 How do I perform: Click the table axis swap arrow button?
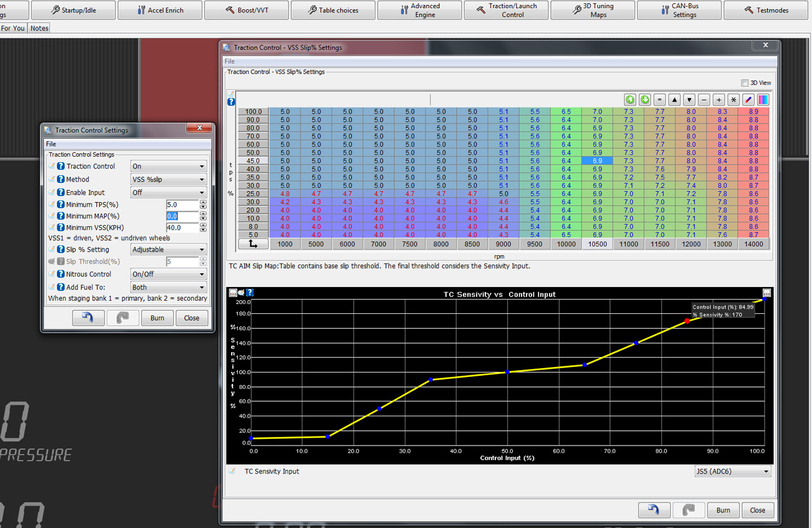point(253,244)
